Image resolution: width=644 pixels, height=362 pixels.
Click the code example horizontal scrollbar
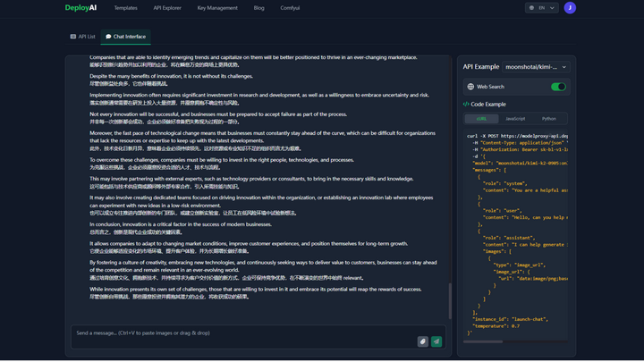483,341
